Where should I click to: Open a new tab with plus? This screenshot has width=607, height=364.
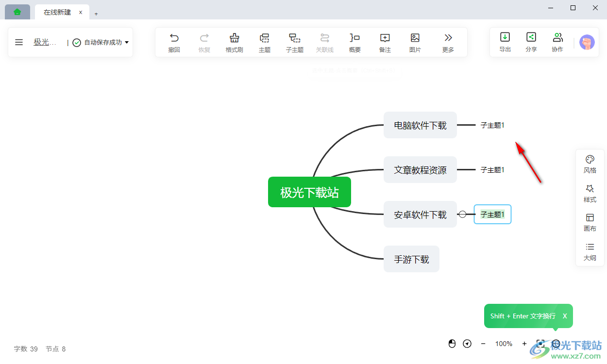[96, 14]
